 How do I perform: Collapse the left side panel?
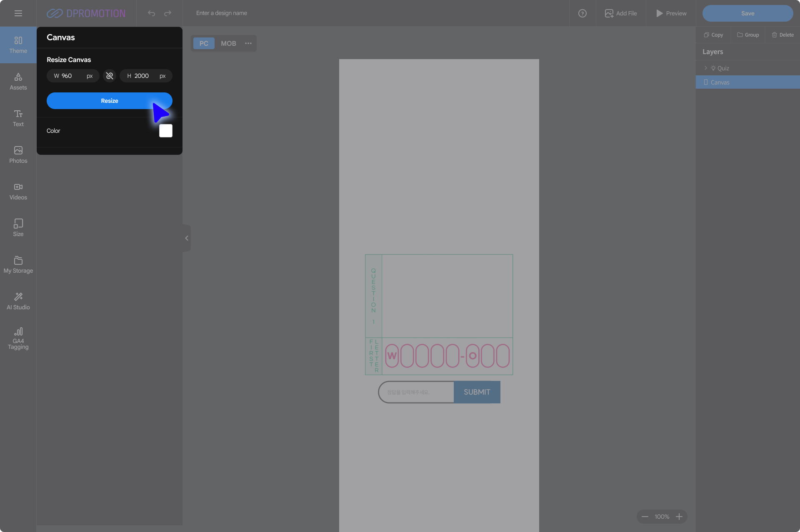(x=187, y=238)
